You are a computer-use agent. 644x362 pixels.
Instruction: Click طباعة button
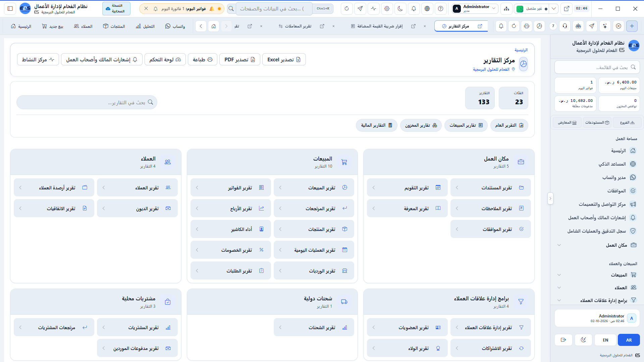pos(203,60)
